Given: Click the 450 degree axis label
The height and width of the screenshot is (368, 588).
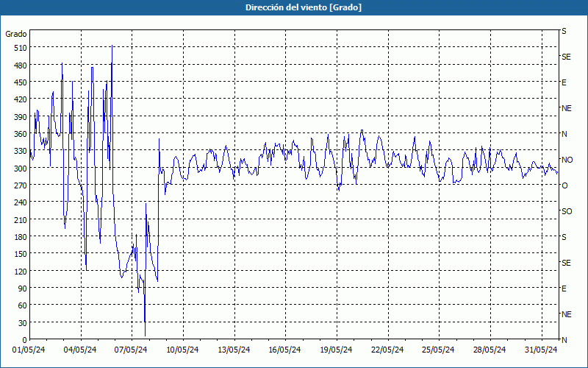Looking at the screenshot, I should point(21,82).
